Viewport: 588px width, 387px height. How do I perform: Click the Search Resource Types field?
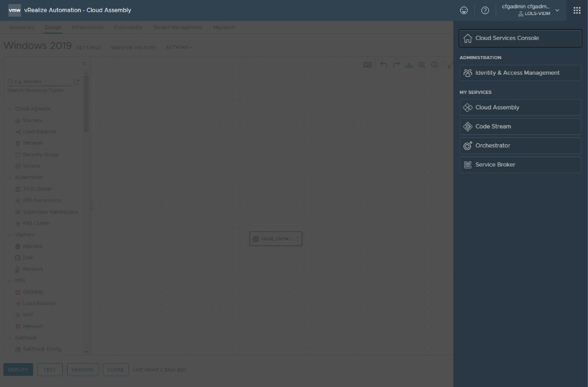point(39,81)
